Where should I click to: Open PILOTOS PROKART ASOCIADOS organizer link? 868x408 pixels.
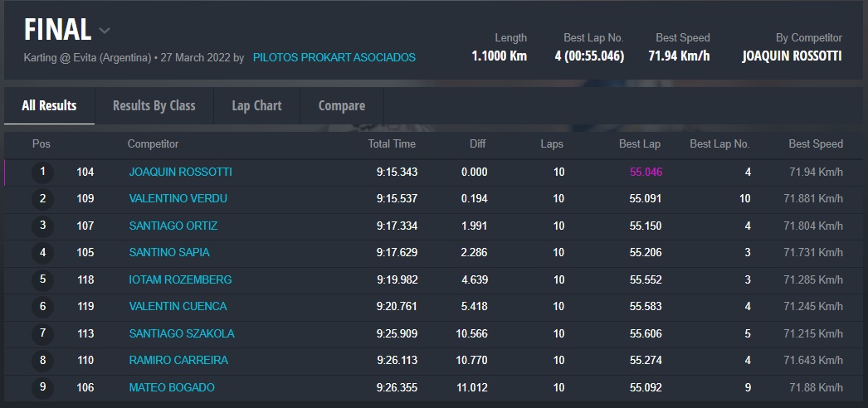click(334, 58)
